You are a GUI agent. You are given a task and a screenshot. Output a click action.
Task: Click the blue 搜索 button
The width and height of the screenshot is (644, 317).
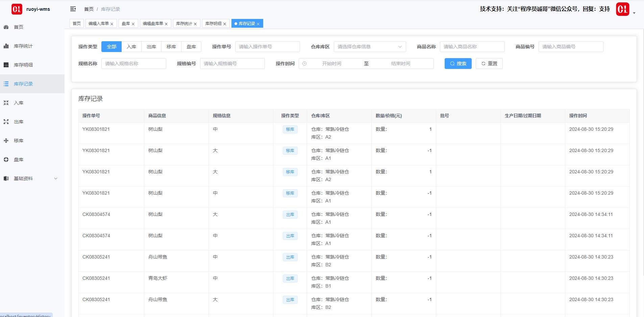458,64
